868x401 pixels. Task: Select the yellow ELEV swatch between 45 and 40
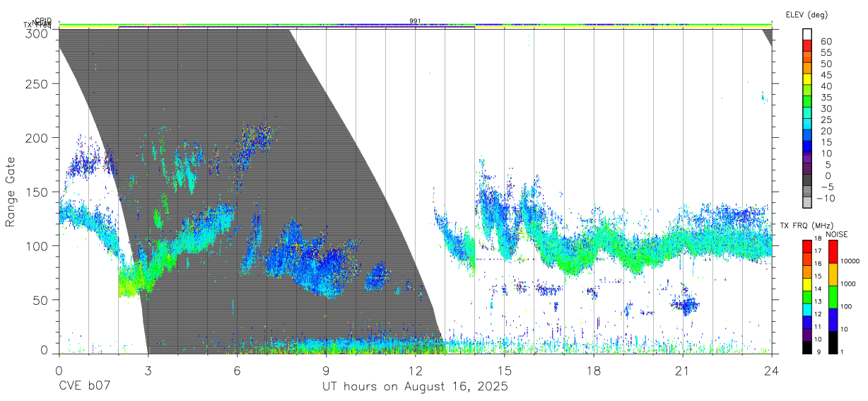(807, 81)
